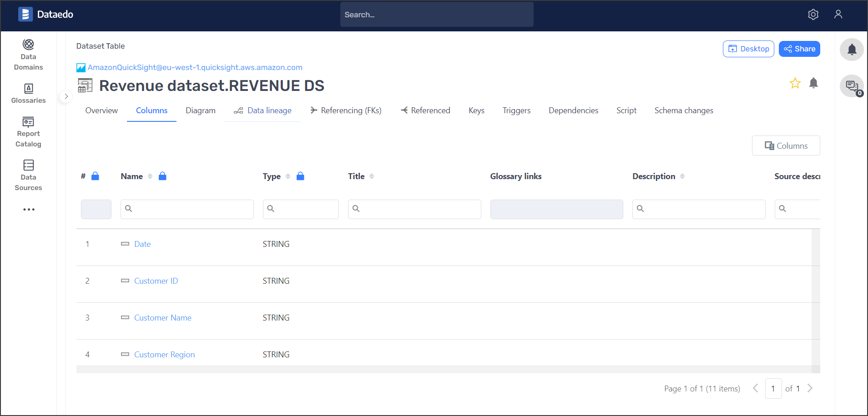Image resolution: width=868 pixels, height=416 pixels.
Task: Mark table as favorite with star
Action: [795, 83]
